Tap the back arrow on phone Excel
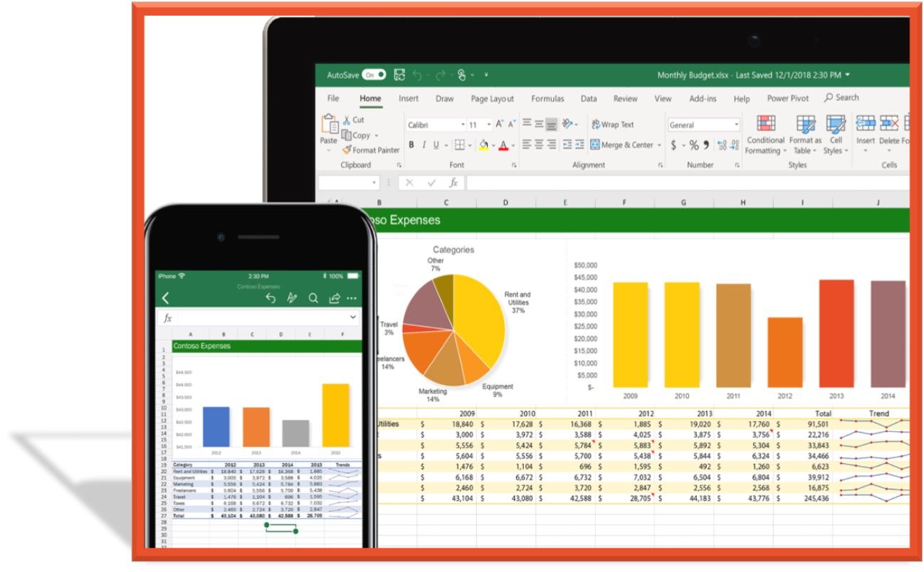Viewport: 924px width, 572px height. pos(165,298)
